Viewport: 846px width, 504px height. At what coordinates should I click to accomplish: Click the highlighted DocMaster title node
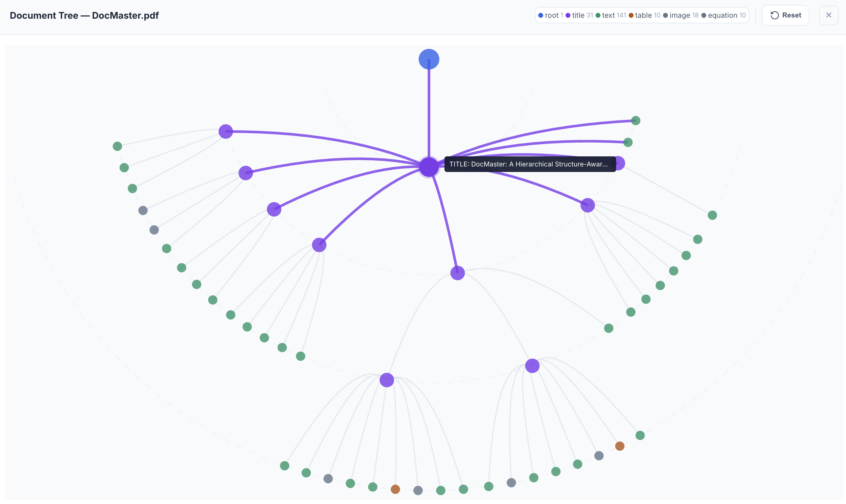[429, 167]
